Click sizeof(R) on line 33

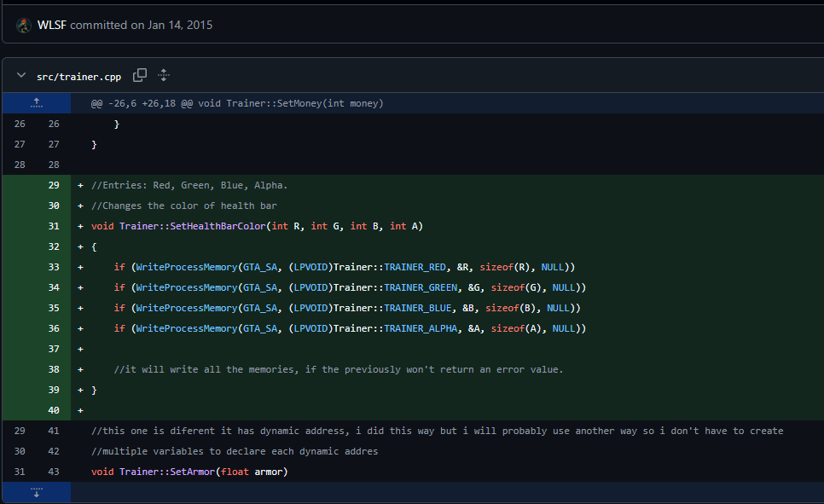pyautogui.click(x=508, y=267)
